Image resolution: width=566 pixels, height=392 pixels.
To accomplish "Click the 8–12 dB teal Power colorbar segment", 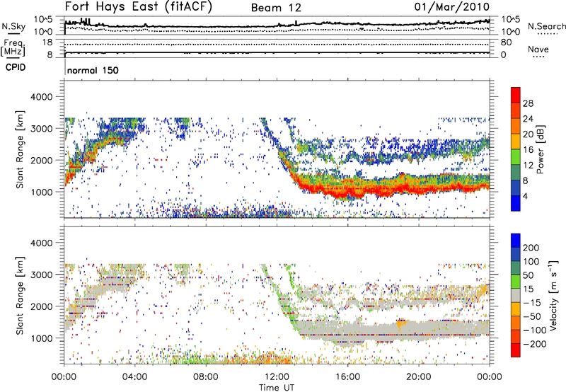I will (516, 173).
